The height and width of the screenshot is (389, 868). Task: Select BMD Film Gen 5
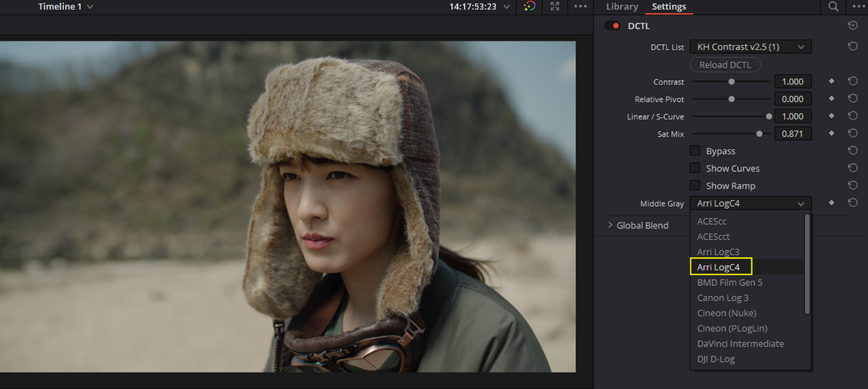[747, 282]
